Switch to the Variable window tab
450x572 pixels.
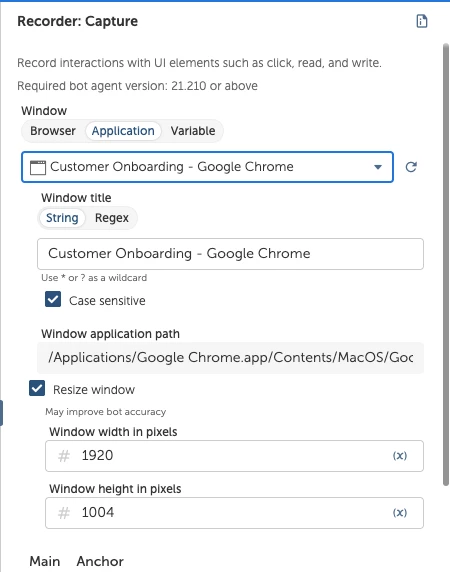[x=193, y=131]
